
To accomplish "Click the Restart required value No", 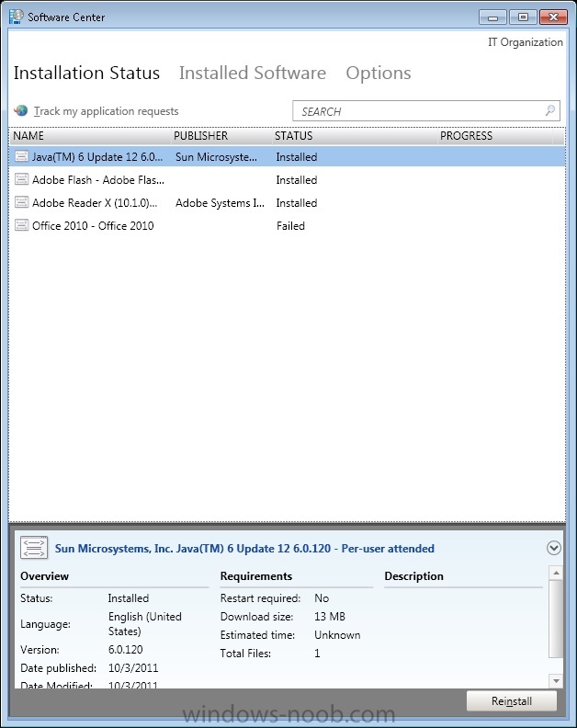I will 322,598.
